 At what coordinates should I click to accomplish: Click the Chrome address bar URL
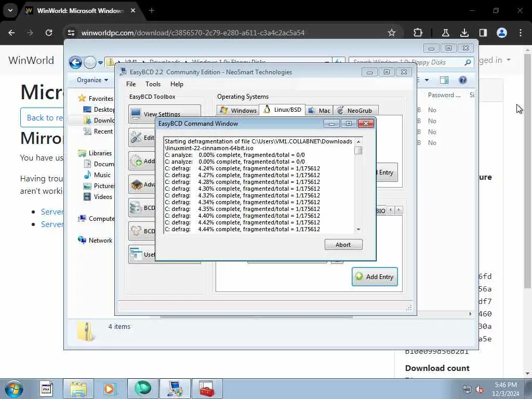193,33
